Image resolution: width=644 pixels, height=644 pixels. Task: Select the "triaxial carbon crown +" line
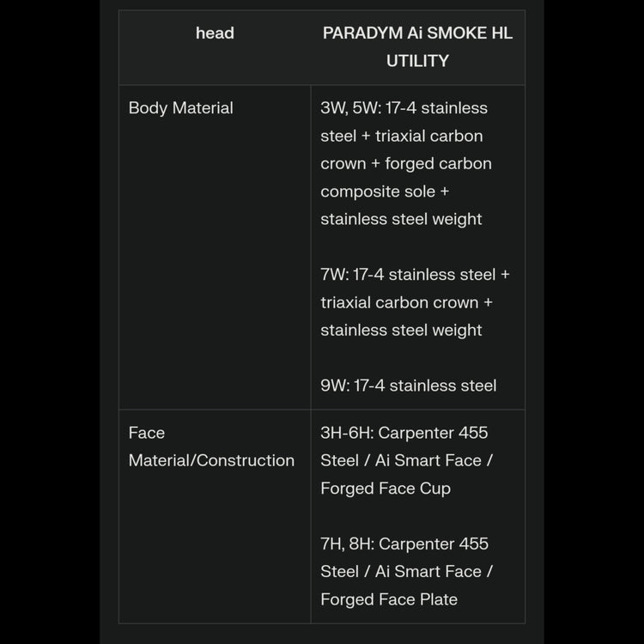[408, 302]
